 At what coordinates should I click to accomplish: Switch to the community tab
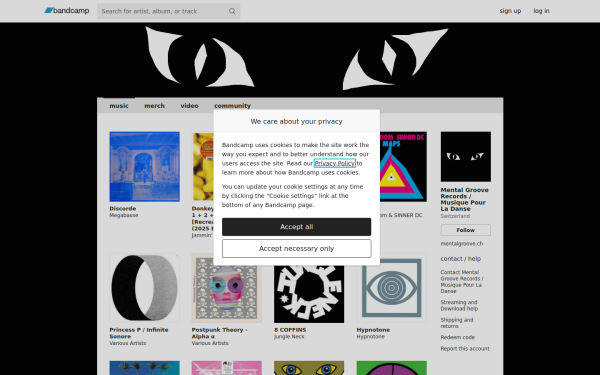(x=232, y=106)
